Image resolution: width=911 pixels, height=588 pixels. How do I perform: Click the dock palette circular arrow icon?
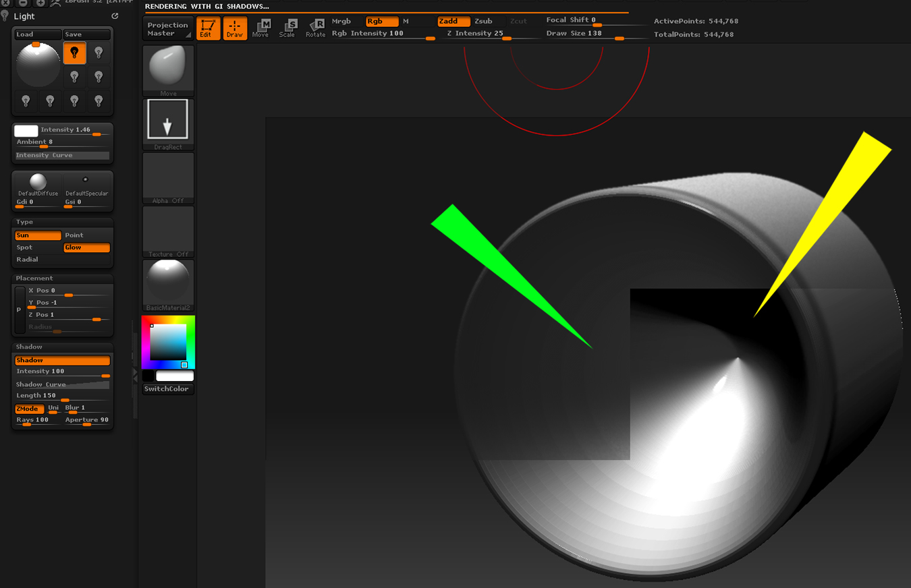click(x=115, y=16)
